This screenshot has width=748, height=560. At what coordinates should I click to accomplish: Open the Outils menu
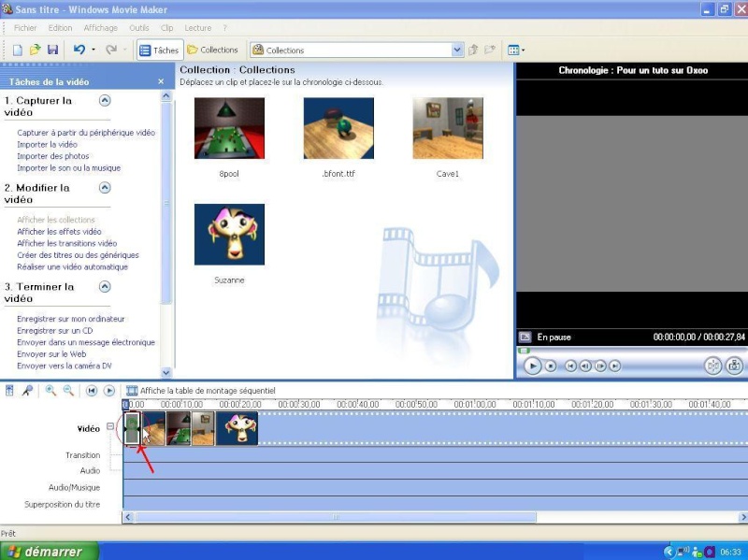pyautogui.click(x=138, y=28)
